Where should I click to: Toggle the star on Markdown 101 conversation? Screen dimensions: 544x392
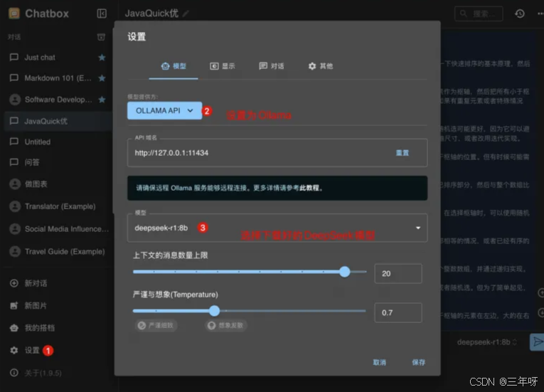pyautogui.click(x=102, y=78)
